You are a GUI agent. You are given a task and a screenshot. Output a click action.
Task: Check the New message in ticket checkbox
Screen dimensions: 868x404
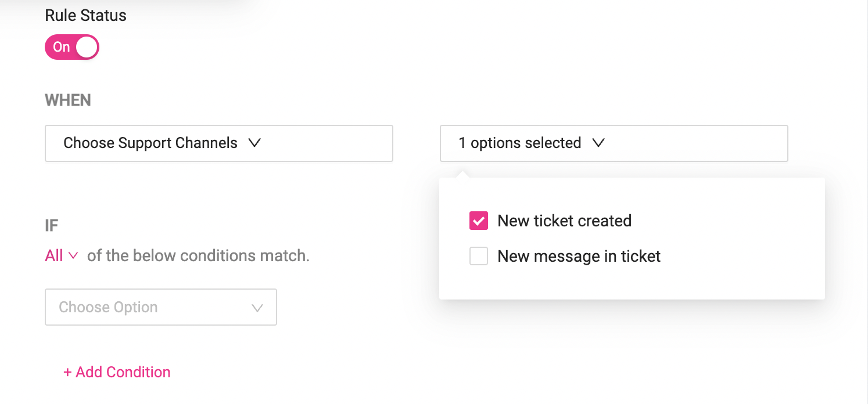click(x=479, y=256)
